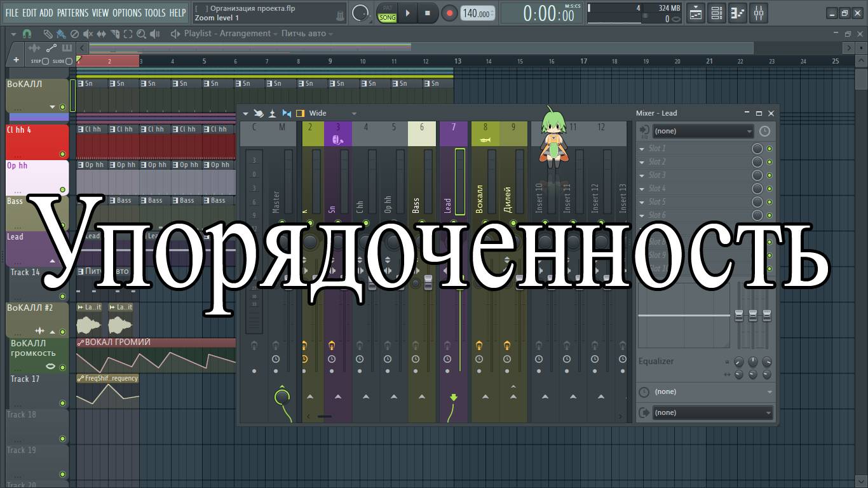Show audio clips in the playlist picker
Viewport: 868px width, 488px height.
tap(34, 48)
